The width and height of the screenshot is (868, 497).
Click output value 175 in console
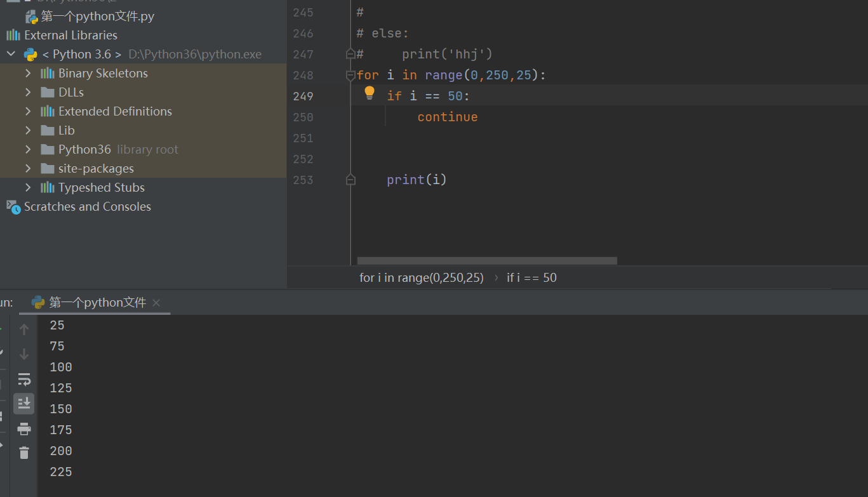61,430
